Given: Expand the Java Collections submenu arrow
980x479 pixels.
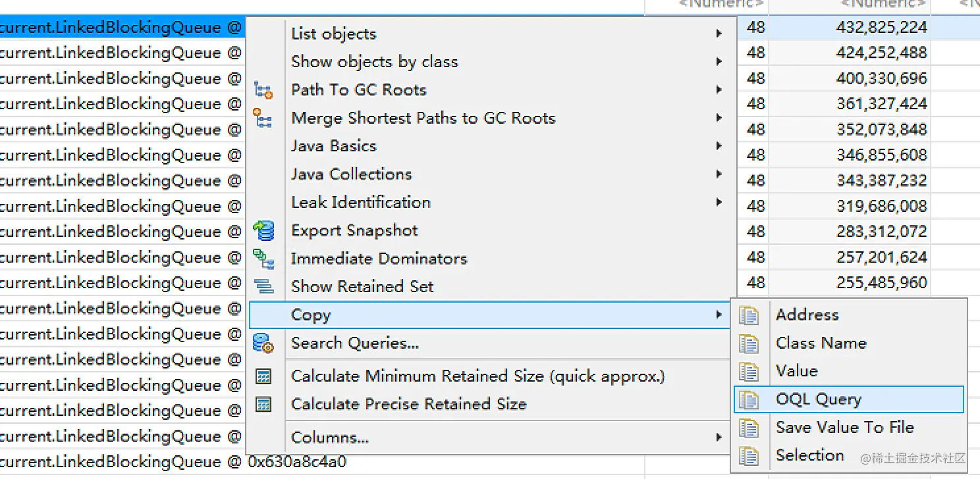Looking at the screenshot, I should (x=719, y=174).
